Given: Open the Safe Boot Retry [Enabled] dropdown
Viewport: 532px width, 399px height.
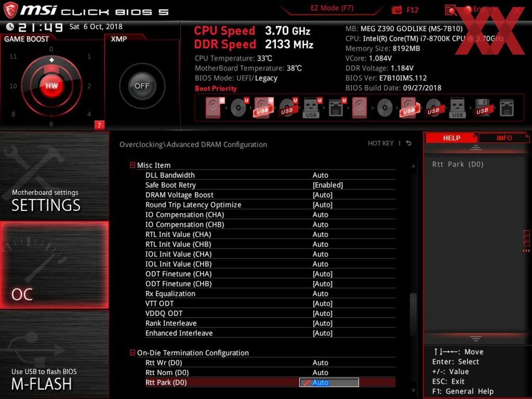Looking at the screenshot, I should coord(328,185).
